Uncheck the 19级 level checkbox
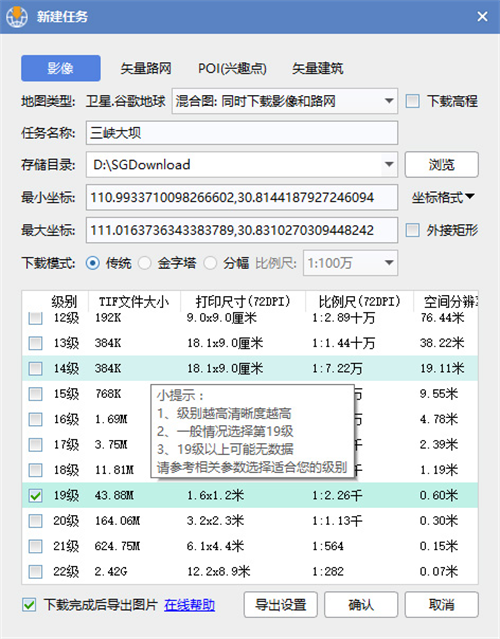 [35, 496]
